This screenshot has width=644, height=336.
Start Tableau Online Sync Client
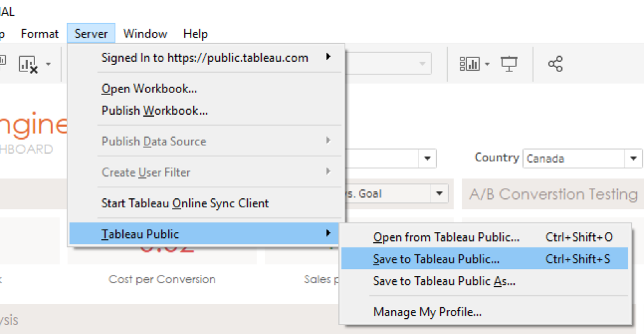click(206, 203)
